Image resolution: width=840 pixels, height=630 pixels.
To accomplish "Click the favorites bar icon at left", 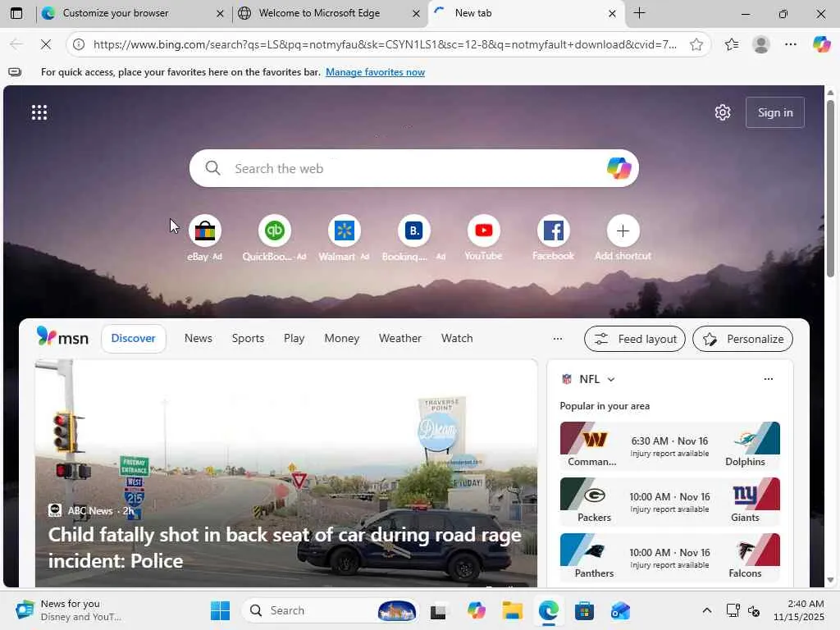I will coord(15,72).
